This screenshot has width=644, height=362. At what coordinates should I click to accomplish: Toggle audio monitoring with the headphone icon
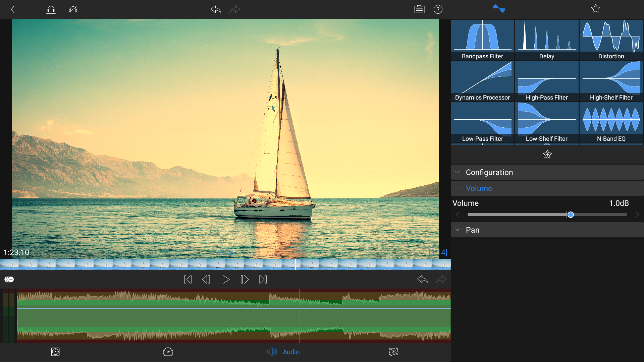(x=51, y=9)
